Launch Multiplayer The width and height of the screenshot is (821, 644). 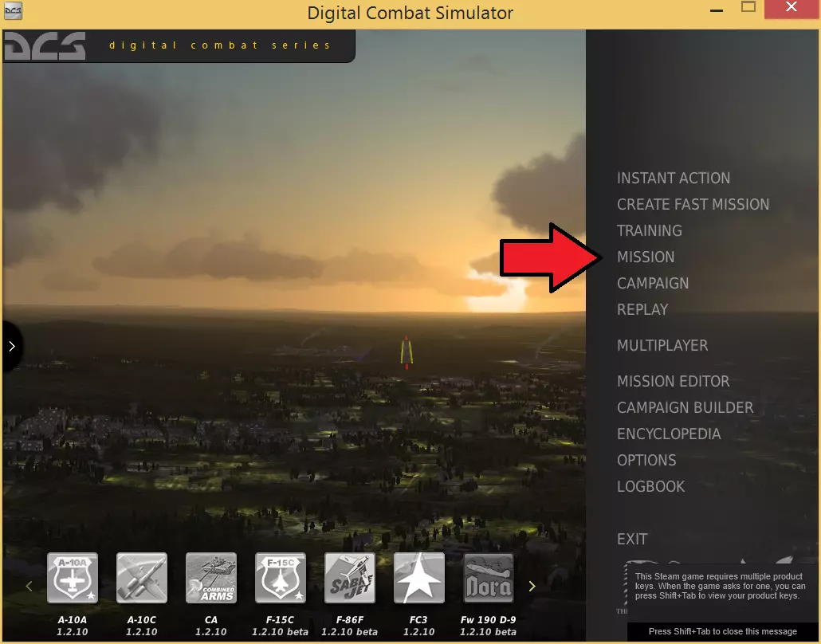click(x=662, y=346)
